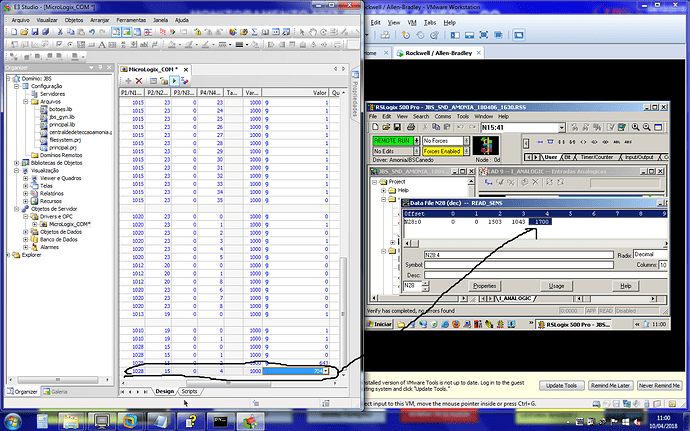Click the New file icon in E3 Studio toolbar

(x=14, y=32)
